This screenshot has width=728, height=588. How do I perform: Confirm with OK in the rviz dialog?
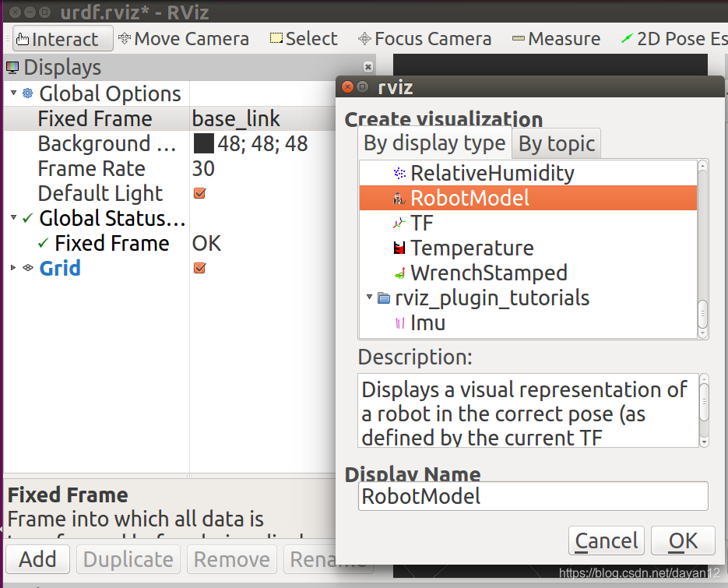click(683, 540)
